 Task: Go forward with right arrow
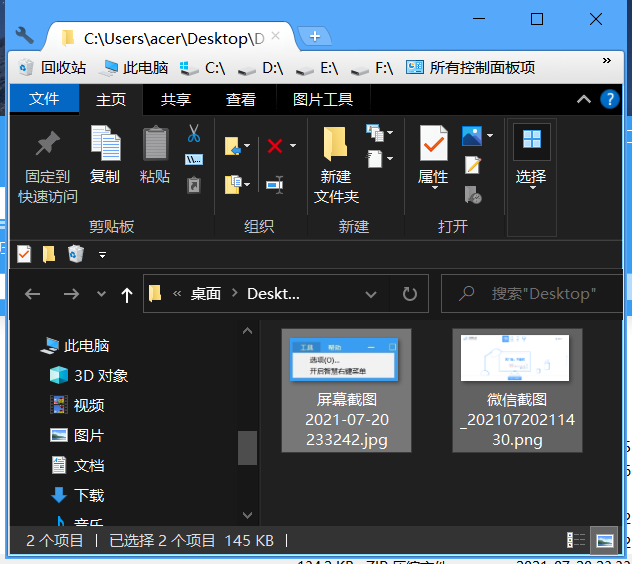pos(71,294)
